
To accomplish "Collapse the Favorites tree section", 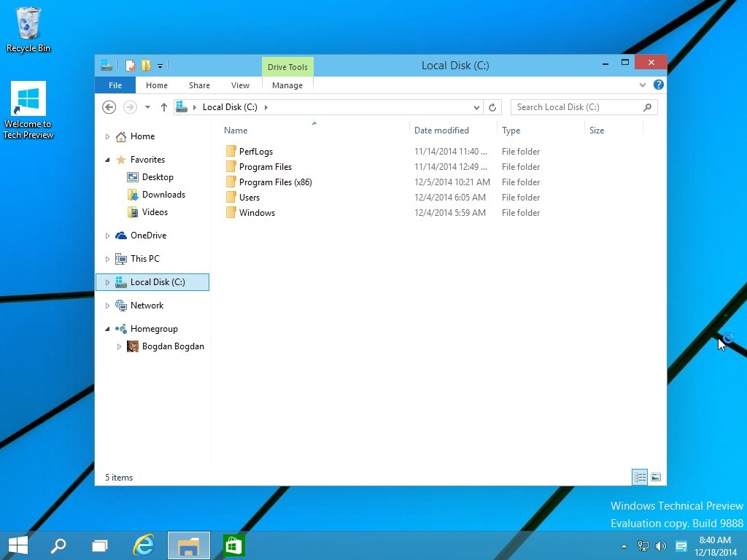I will (107, 160).
